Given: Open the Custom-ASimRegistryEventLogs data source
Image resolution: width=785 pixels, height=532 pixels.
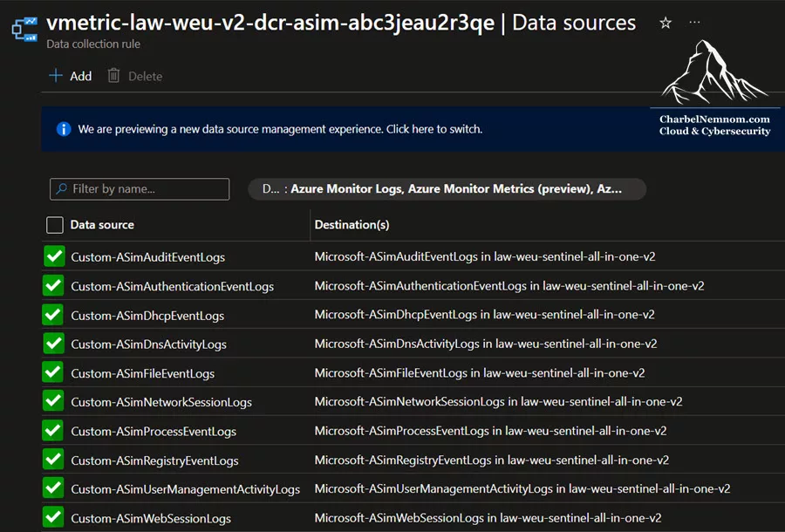Looking at the screenshot, I should point(154,460).
